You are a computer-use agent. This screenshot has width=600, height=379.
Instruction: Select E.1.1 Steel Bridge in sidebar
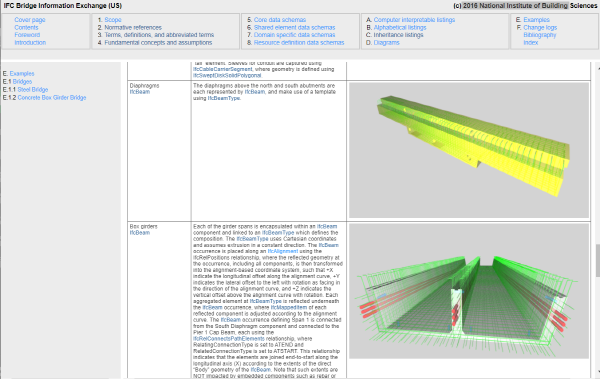33,90
